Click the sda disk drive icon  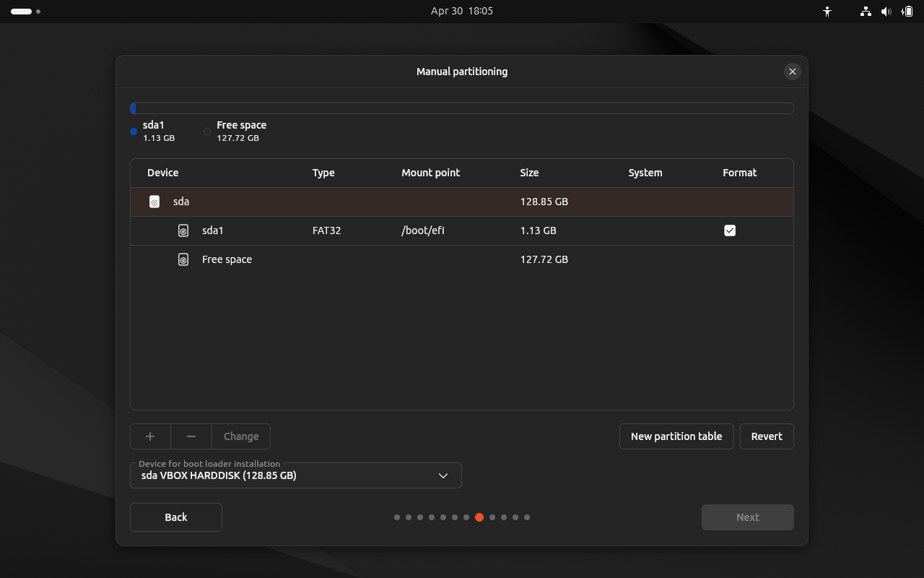[154, 202]
